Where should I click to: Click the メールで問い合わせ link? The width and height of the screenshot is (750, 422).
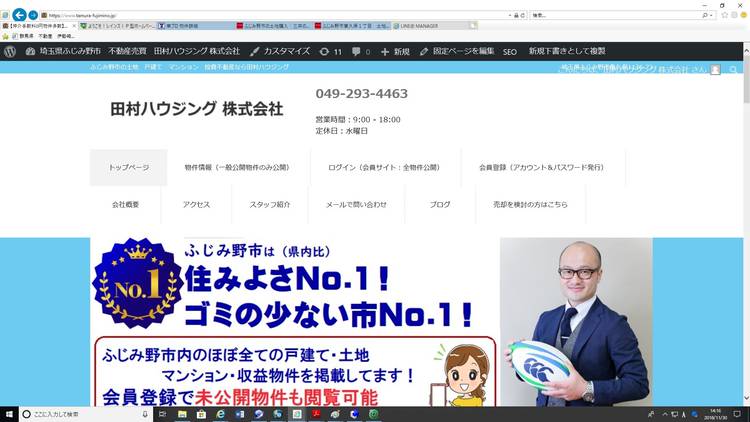coord(356,204)
